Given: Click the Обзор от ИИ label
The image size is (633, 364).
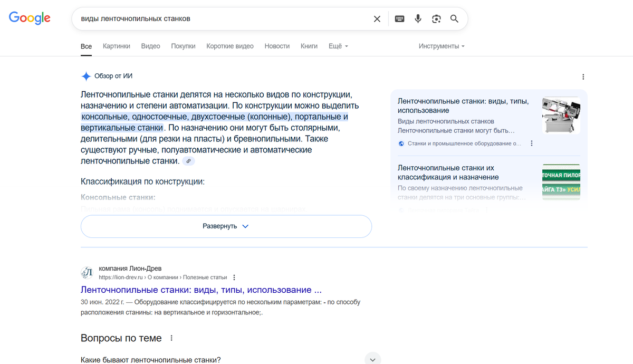Looking at the screenshot, I should point(113,76).
